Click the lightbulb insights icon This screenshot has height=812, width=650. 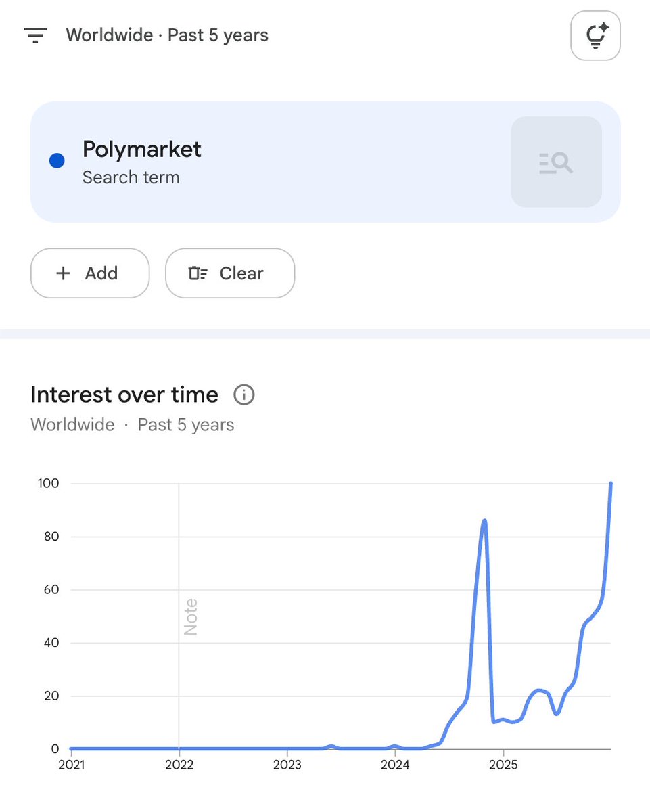(595, 35)
